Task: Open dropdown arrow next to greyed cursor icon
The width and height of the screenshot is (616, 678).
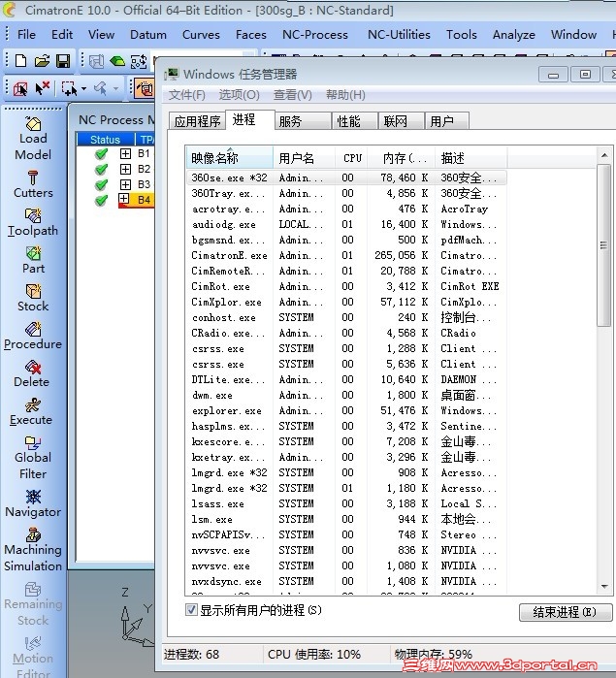Action: click(x=116, y=88)
